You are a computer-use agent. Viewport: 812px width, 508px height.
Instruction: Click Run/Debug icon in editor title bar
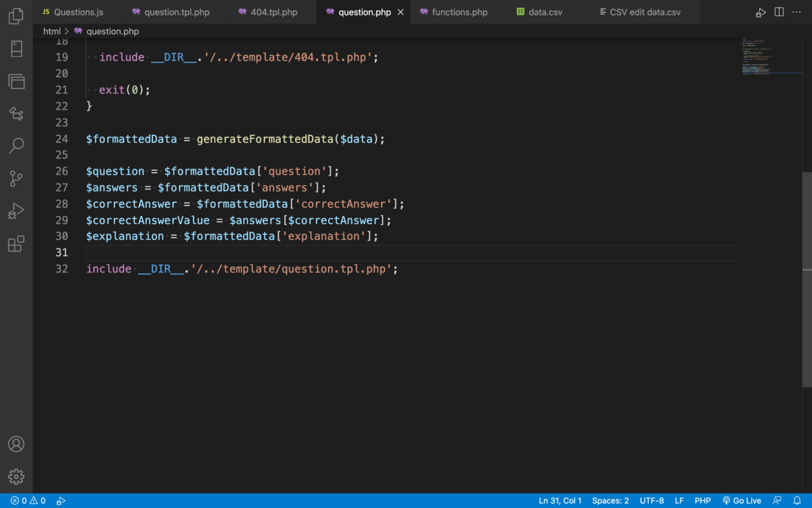tap(761, 12)
